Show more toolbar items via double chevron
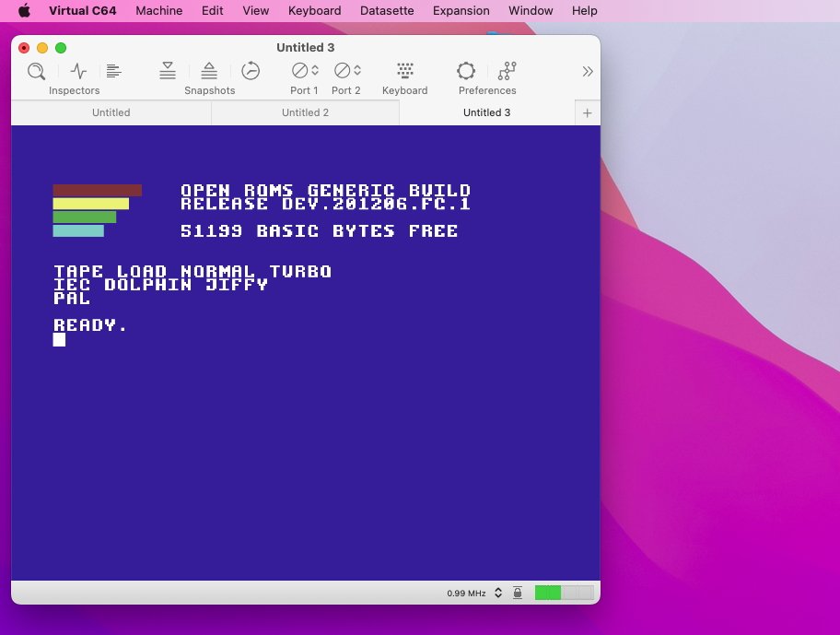The height and width of the screenshot is (635, 840). pyautogui.click(x=588, y=71)
